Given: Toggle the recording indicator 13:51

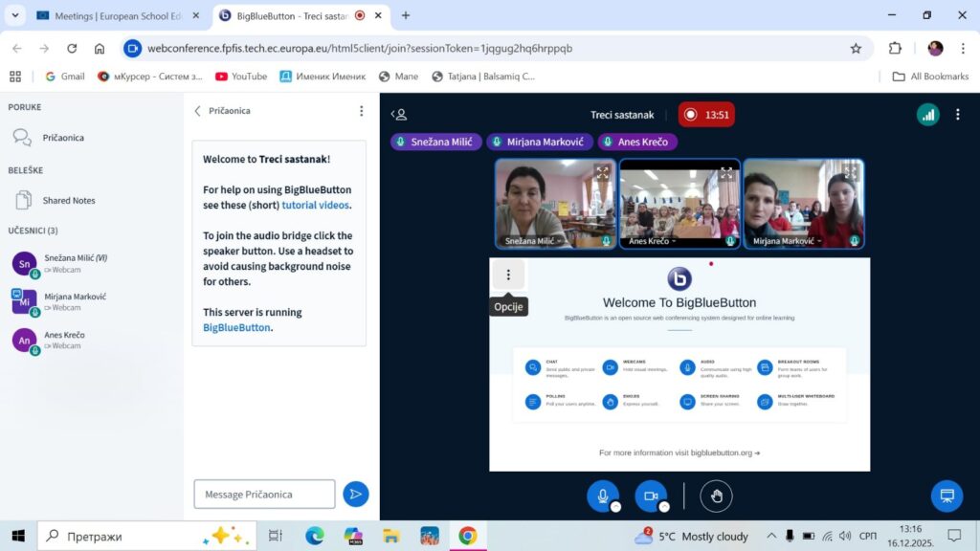Looking at the screenshot, I should click(x=706, y=115).
